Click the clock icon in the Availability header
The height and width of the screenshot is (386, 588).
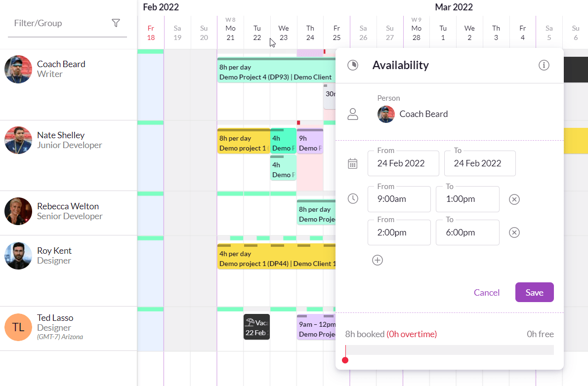pyautogui.click(x=353, y=65)
